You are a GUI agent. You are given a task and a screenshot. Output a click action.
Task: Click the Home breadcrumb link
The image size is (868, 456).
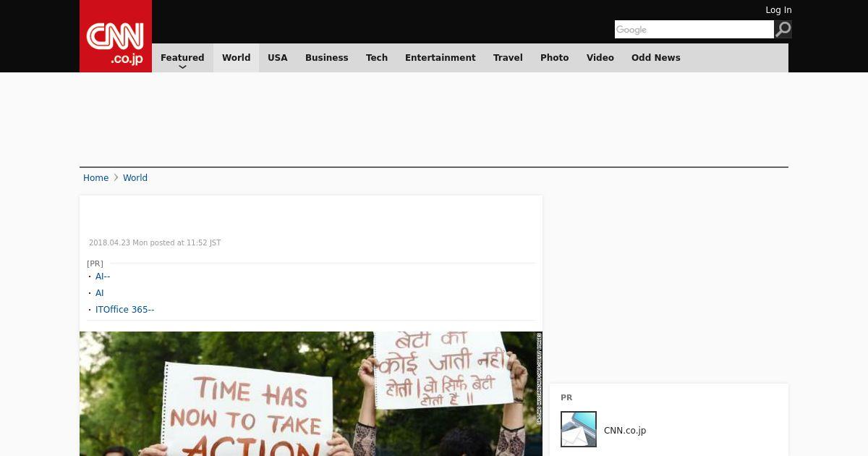(95, 178)
